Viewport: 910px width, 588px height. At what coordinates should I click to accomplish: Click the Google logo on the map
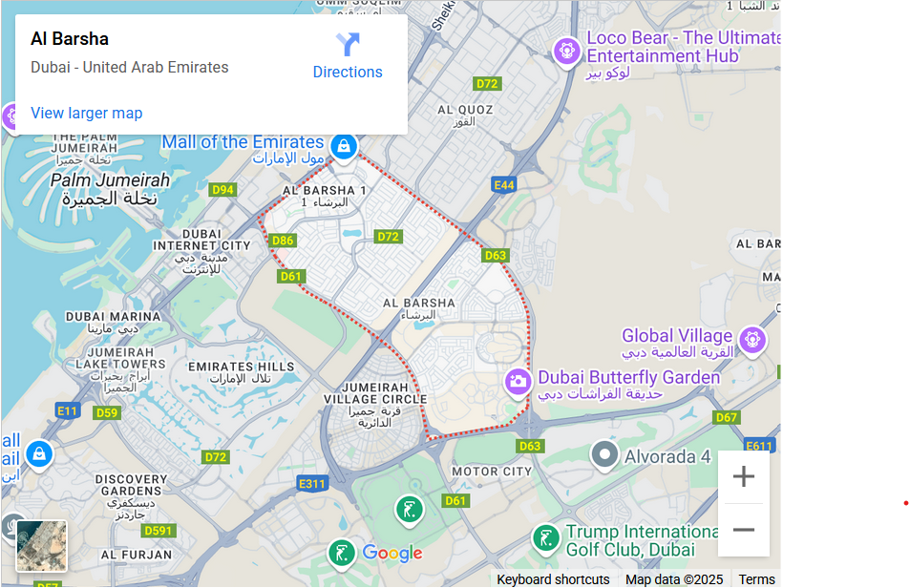[x=392, y=554]
